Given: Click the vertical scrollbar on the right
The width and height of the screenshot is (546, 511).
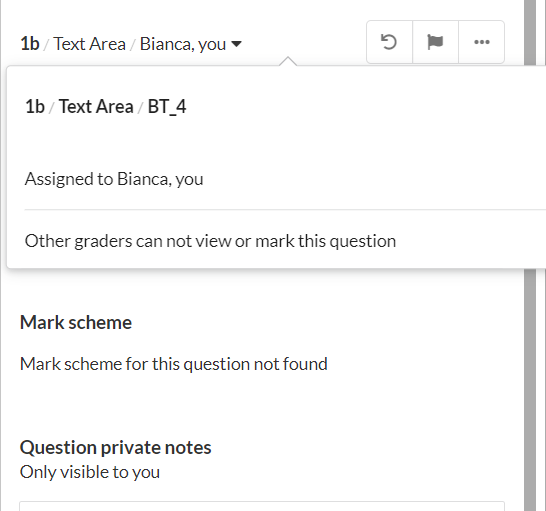Looking at the screenshot, I should click(x=530, y=255).
